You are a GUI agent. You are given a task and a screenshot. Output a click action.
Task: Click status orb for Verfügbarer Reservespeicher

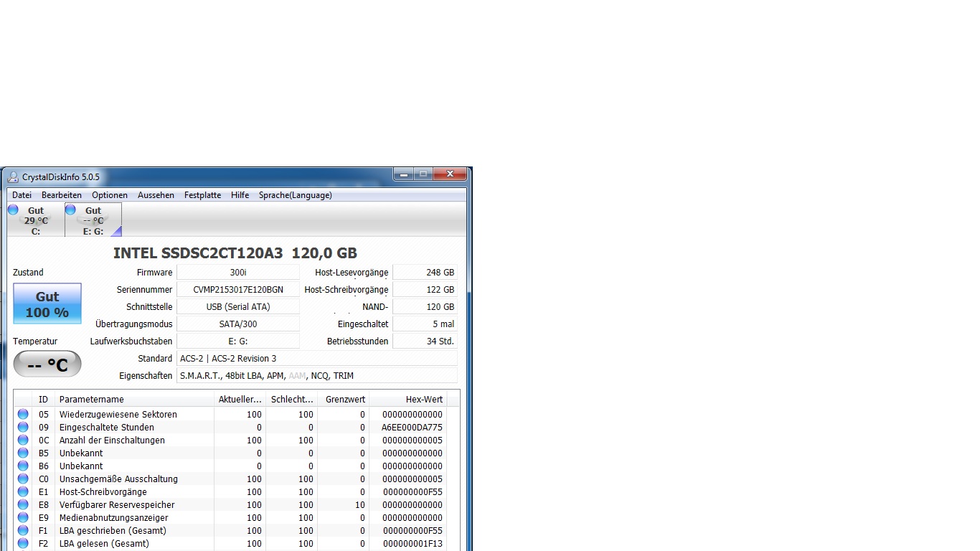(23, 504)
